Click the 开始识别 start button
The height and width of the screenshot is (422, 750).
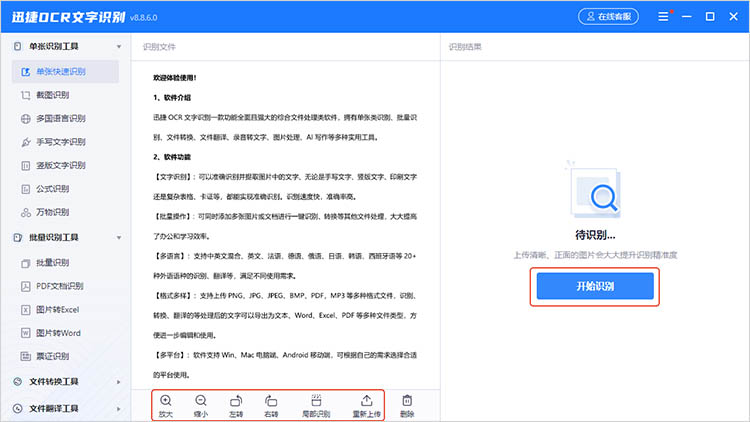(x=595, y=286)
